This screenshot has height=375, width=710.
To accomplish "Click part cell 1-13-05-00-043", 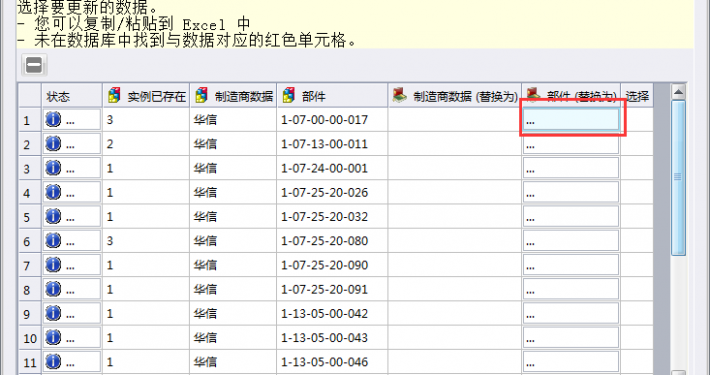I will click(332, 338).
